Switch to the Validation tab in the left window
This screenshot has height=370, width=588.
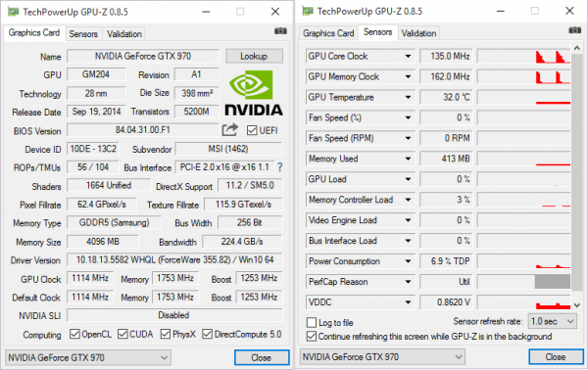tap(124, 34)
